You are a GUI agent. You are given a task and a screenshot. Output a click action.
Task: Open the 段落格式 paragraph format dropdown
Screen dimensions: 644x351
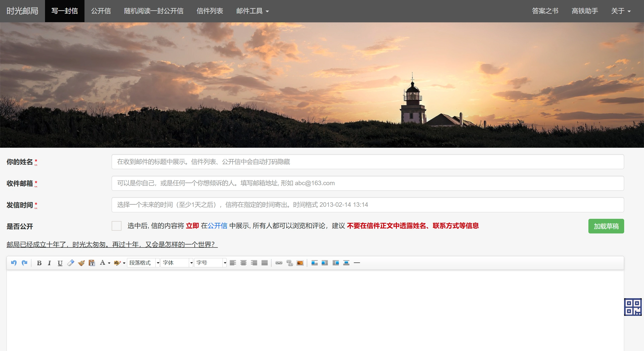coord(143,263)
